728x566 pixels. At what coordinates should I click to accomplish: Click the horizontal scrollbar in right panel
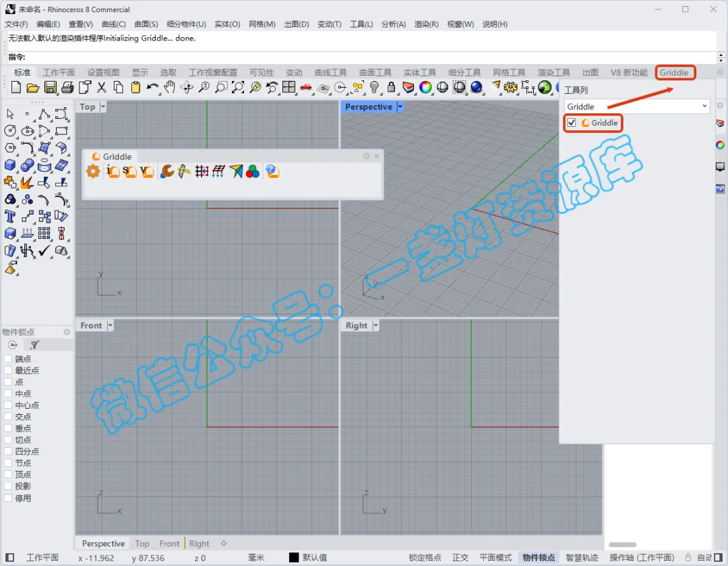623,544
